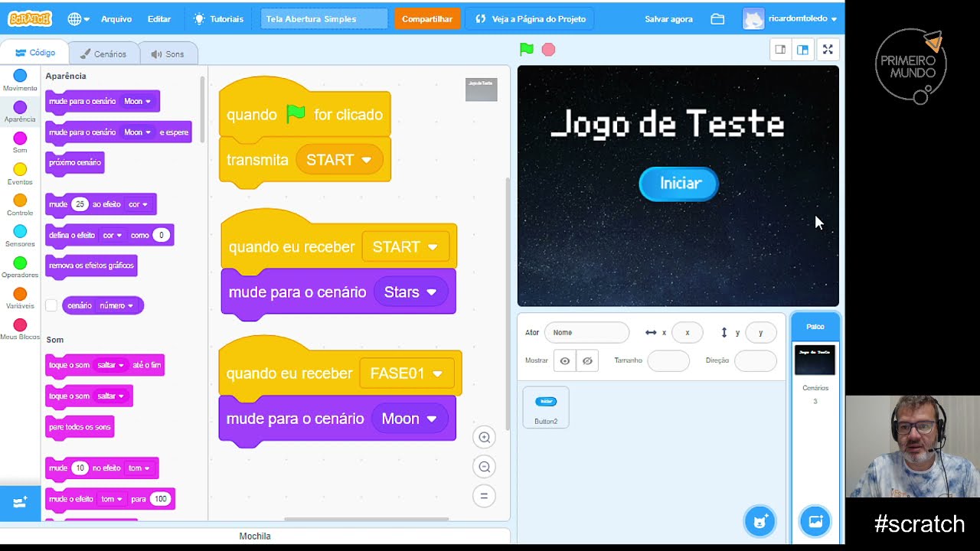Open the Stars backdrop dropdown
Viewport: 980px width, 551px height.
pos(410,292)
